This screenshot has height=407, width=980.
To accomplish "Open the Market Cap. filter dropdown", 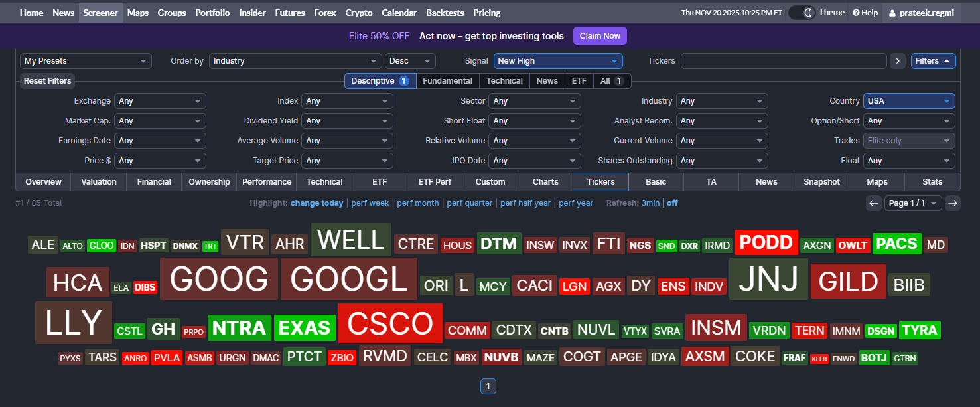I will [160, 121].
